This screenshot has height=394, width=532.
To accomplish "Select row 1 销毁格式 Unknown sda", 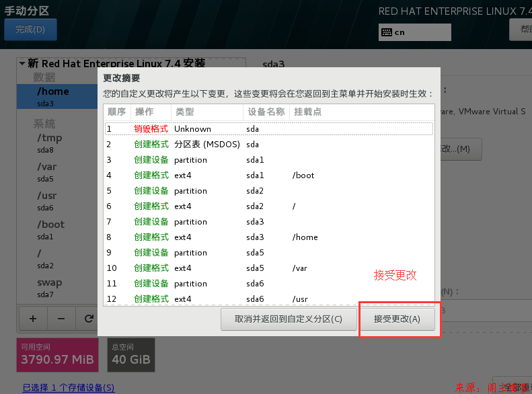I will click(269, 129).
